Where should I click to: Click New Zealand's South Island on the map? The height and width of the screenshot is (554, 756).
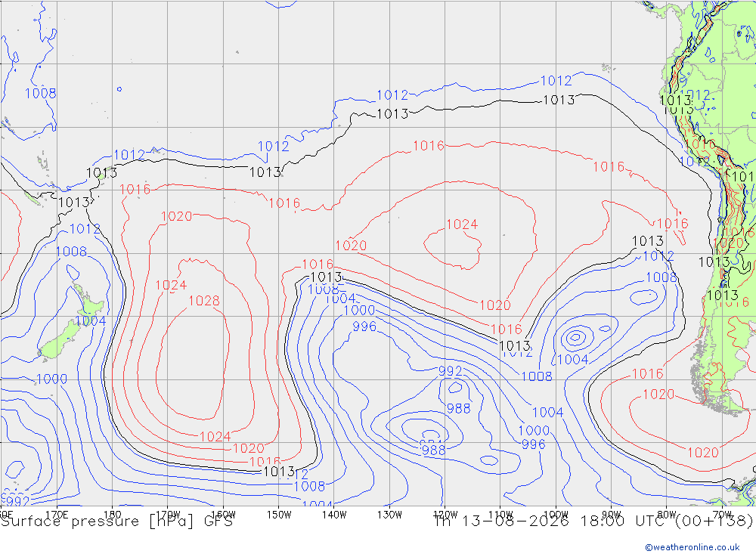(x=59, y=342)
